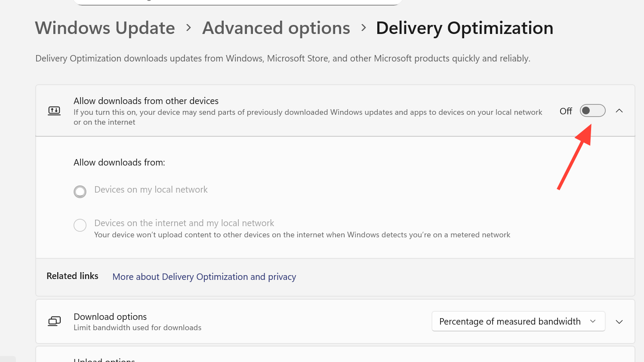Navigate to Advanced options breadcrumb
This screenshot has width=644, height=362.
tap(276, 28)
